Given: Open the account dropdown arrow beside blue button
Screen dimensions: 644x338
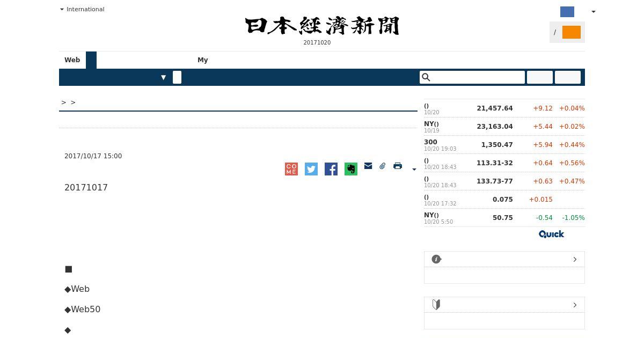Looking at the screenshot, I should [x=593, y=12].
